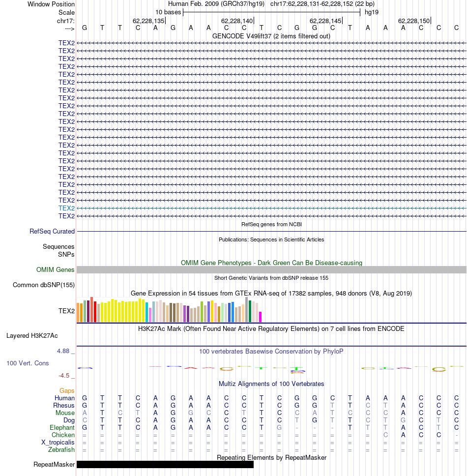
Task: Click the Common dbSNP(155) track label
Action: point(44,285)
